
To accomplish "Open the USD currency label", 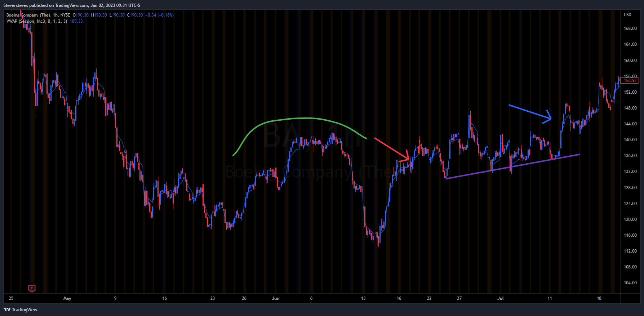I will pos(627,15).
